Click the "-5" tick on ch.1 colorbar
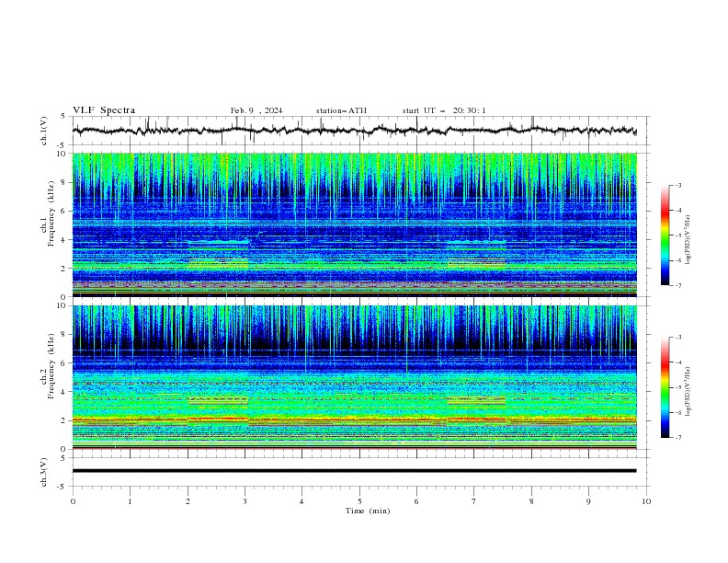Screen dimensions: 728x563 tap(678, 236)
